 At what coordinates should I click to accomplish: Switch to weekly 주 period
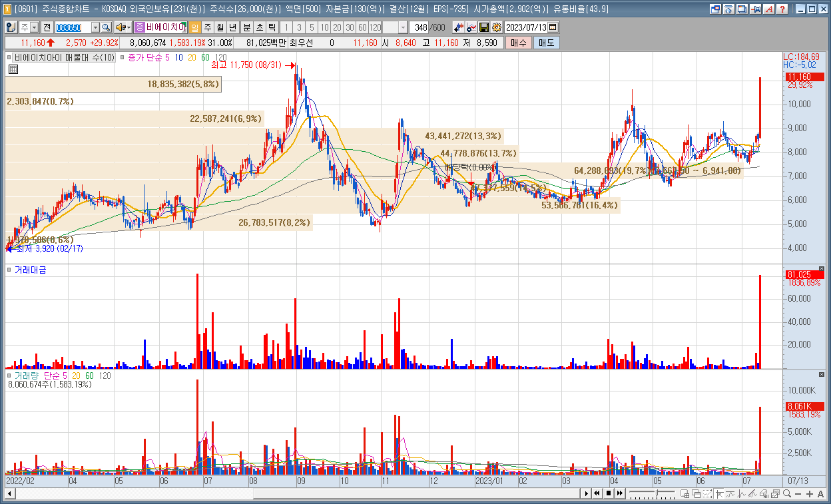click(x=208, y=27)
